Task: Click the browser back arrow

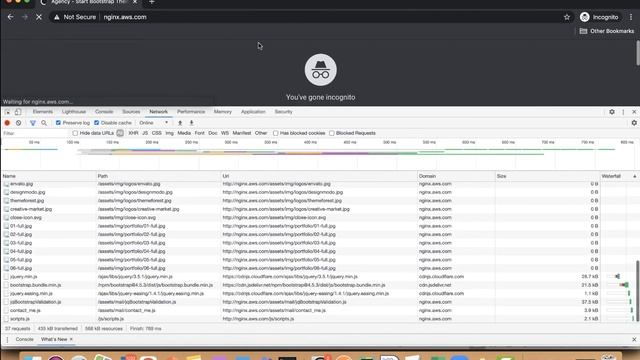Action: tap(11, 17)
